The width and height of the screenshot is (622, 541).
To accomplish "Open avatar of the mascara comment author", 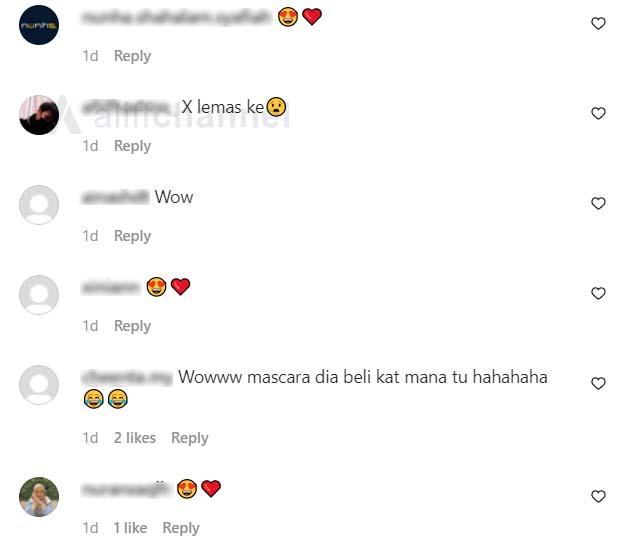I will pos(39,385).
